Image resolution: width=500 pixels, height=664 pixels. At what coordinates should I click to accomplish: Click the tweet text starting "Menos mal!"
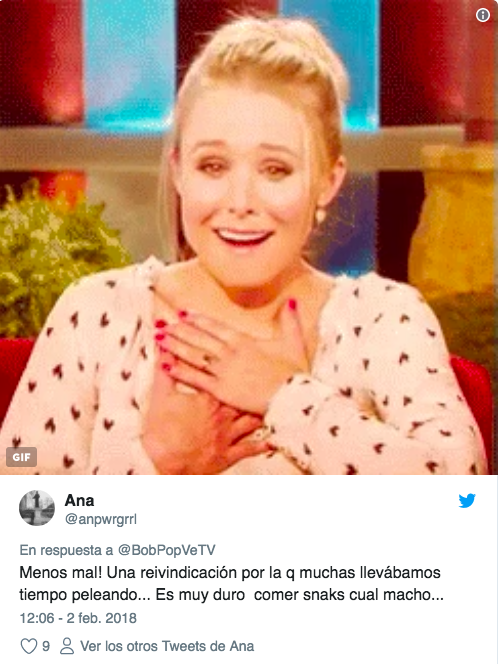230,573
